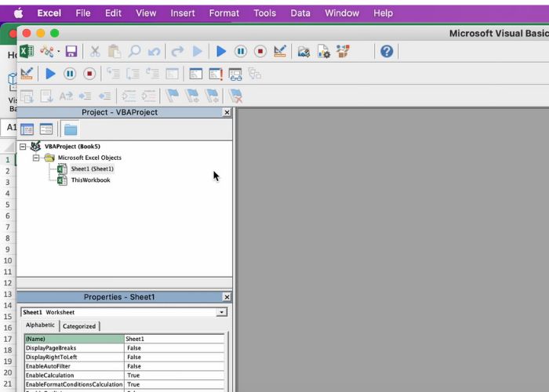Toggle Bookmark with the plain flag icon

[x=172, y=96]
